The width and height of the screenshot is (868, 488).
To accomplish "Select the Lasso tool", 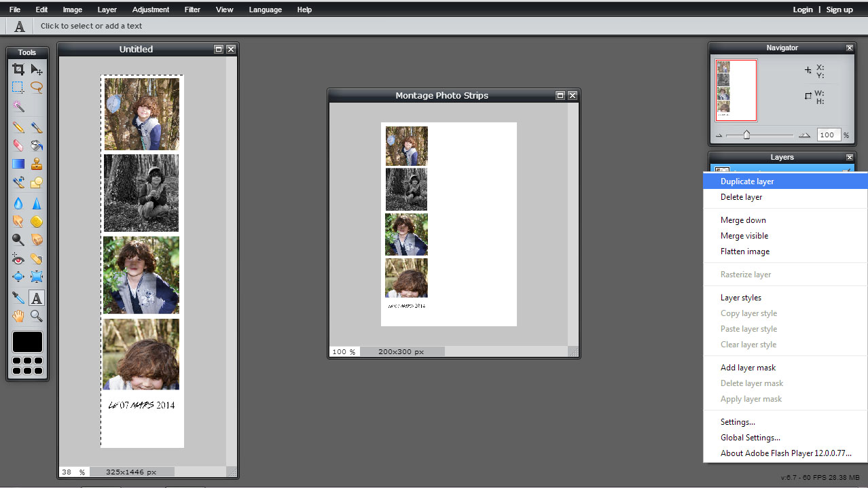I will coord(37,87).
